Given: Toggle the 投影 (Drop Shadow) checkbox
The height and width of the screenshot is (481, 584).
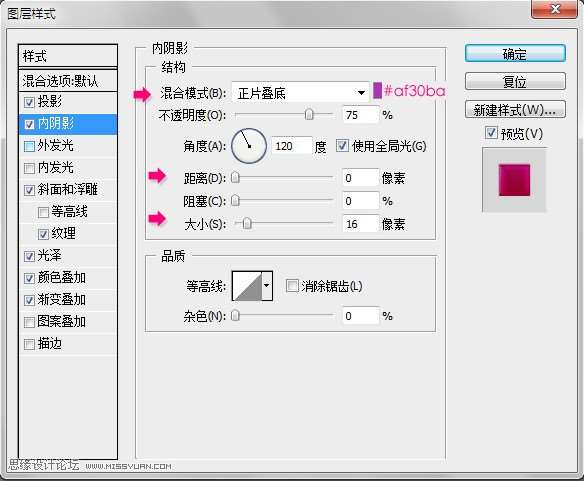Looking at the screenshot, I should pyautogui.click(x=29, y=102).
